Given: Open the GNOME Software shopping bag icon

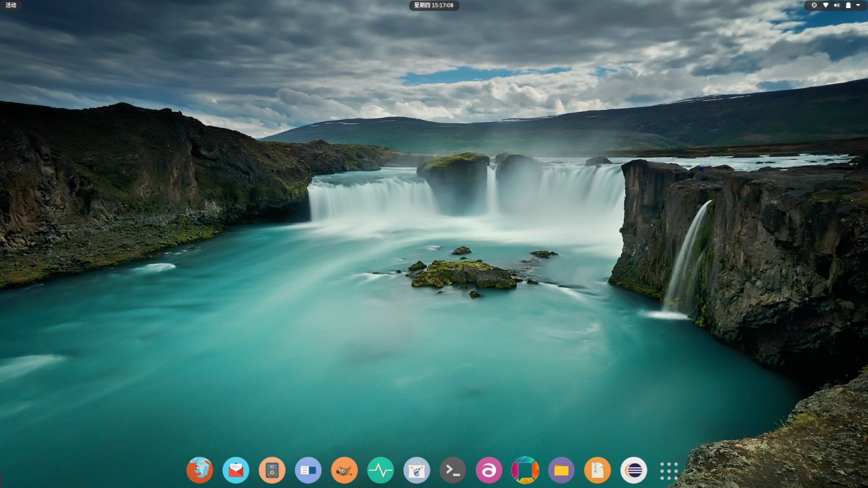Looking at the screenshot, I should (x=417, y=470).
